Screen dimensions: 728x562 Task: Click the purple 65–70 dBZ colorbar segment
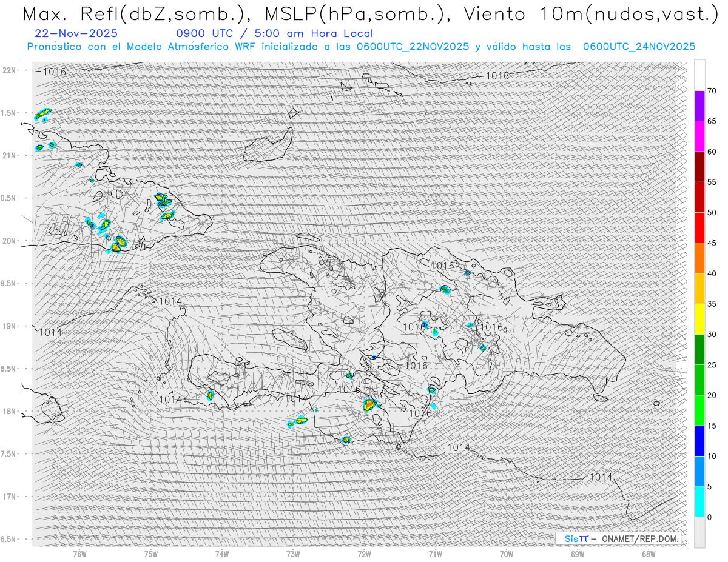tap(699, 106)
